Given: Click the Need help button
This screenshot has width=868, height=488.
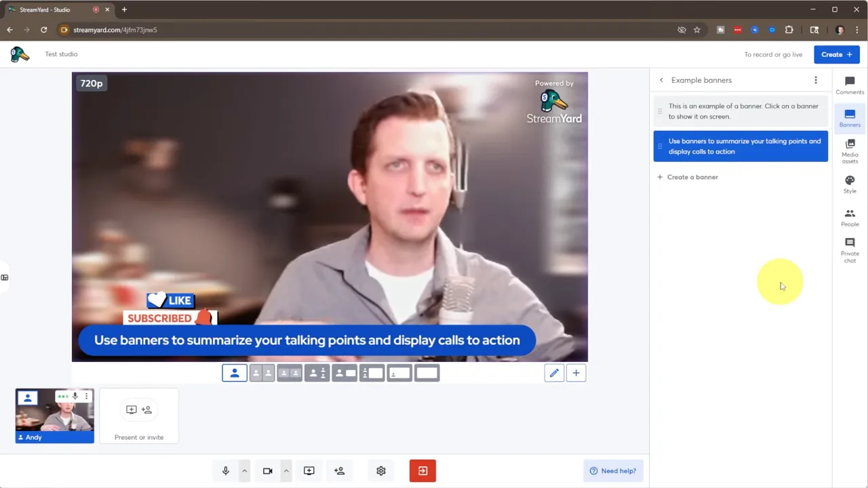Looking at the screenshot, I should coord(612,470).
